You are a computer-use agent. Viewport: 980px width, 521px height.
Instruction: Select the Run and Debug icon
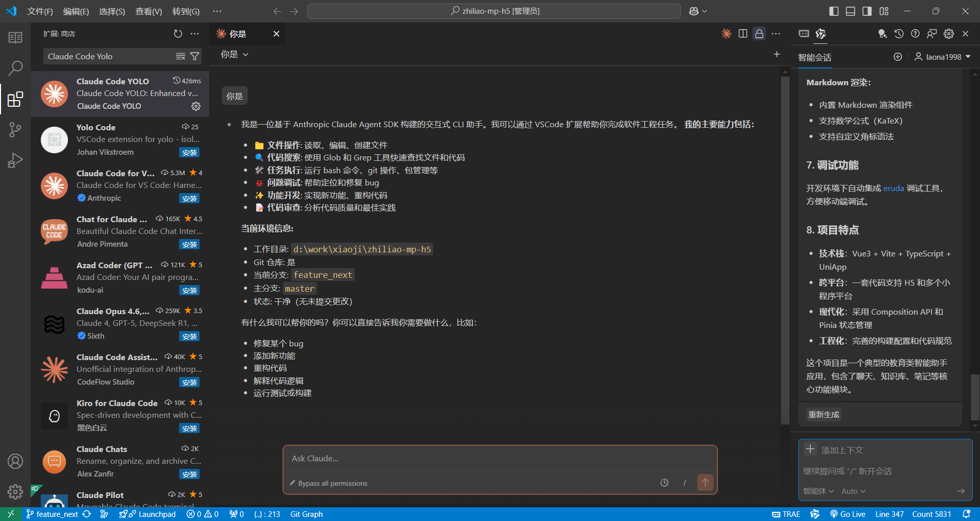(15, 160)
